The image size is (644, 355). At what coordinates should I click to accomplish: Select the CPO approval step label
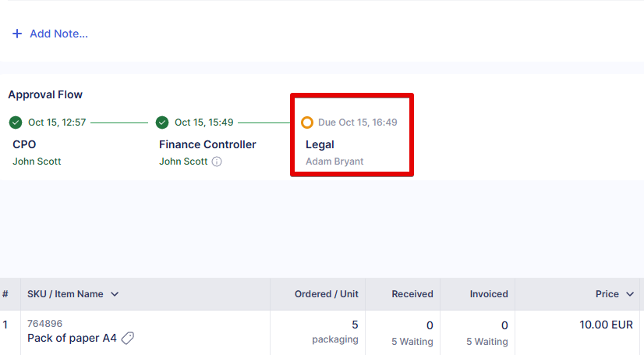(x=24, y=144)
